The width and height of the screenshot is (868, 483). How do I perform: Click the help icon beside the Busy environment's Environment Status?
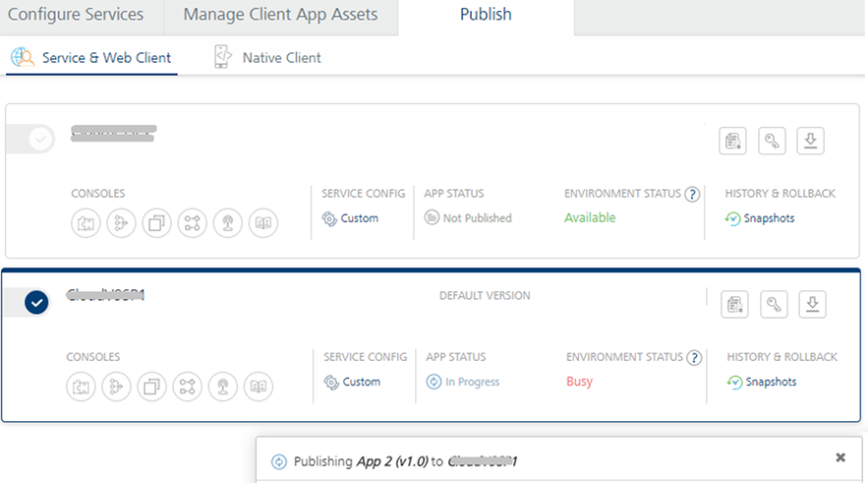point(694,357)
